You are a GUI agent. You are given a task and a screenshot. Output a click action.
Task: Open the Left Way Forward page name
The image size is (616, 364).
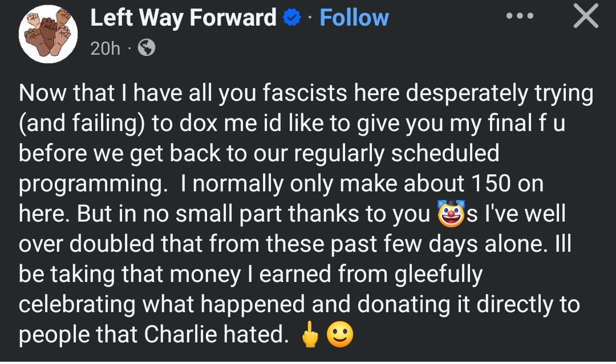tap(184, 18)
